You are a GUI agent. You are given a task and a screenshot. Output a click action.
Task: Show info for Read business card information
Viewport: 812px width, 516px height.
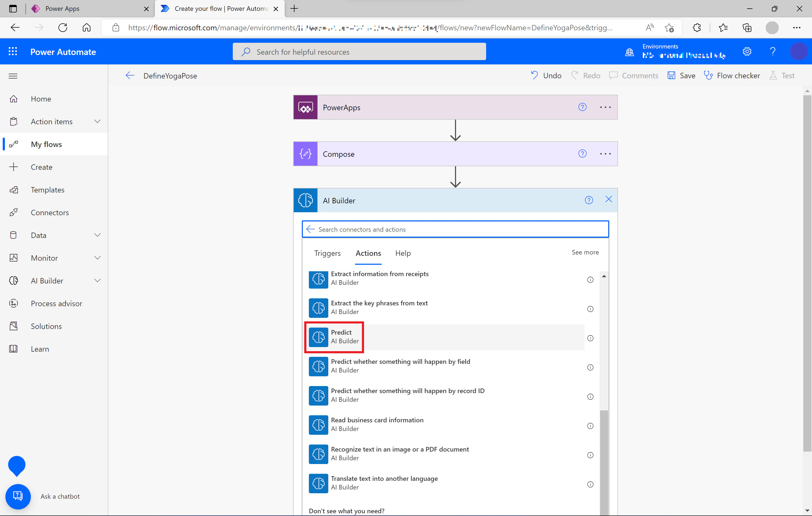[x=590, y=426]
